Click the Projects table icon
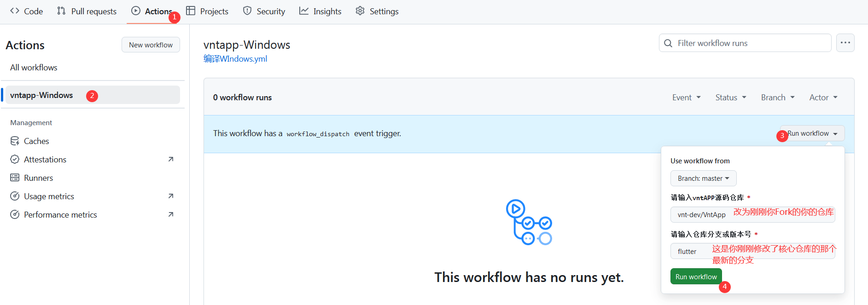The width and height of the screenshot is (868, 305). (191, 11)
